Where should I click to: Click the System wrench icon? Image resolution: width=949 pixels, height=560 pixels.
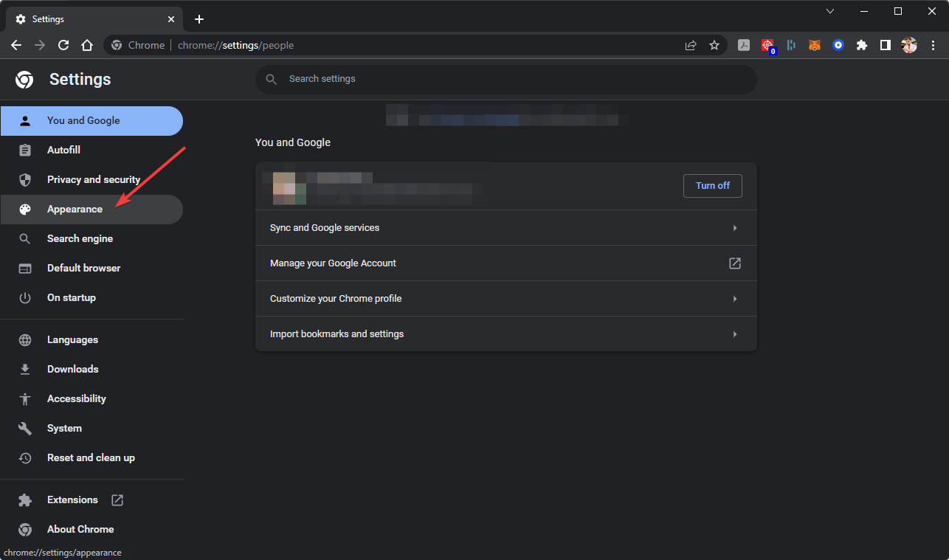point(25,429)
